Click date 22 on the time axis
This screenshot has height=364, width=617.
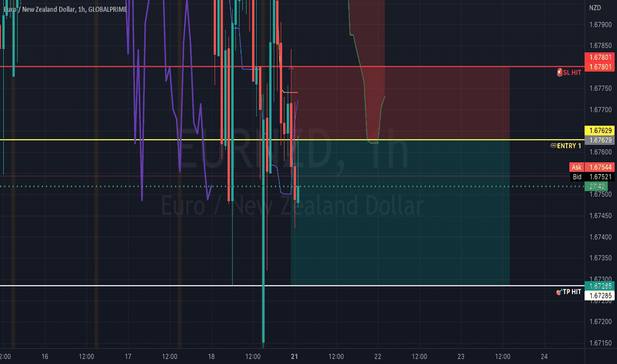(378, 357)
